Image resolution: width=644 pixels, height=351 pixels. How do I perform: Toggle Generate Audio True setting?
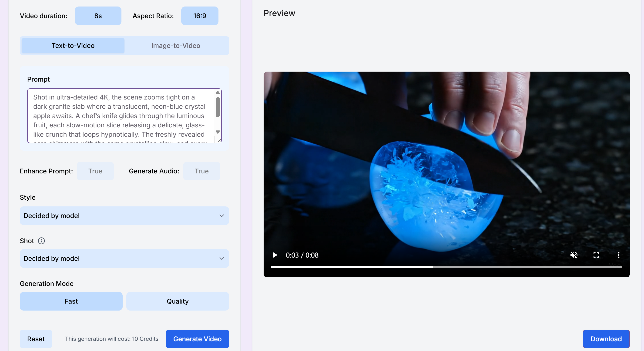click(201, 171)
